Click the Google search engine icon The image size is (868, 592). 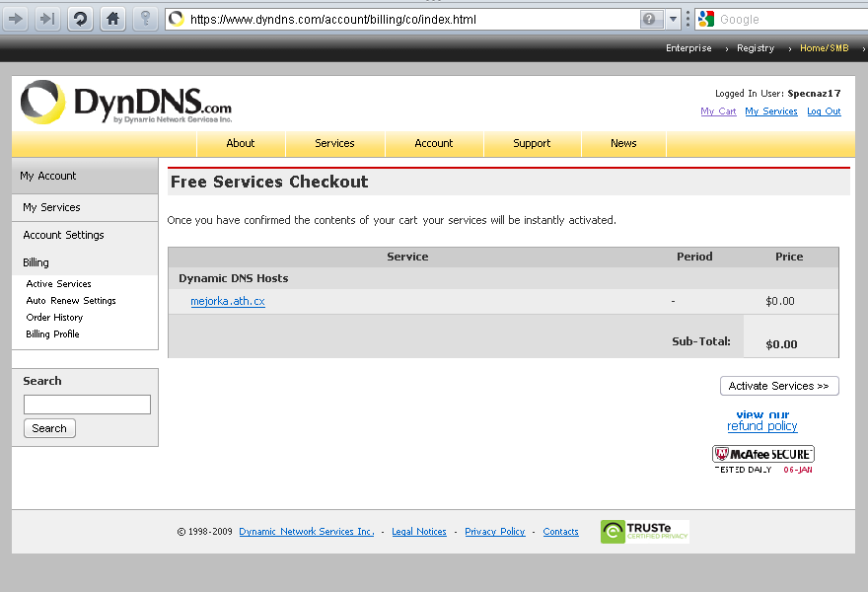705,19
